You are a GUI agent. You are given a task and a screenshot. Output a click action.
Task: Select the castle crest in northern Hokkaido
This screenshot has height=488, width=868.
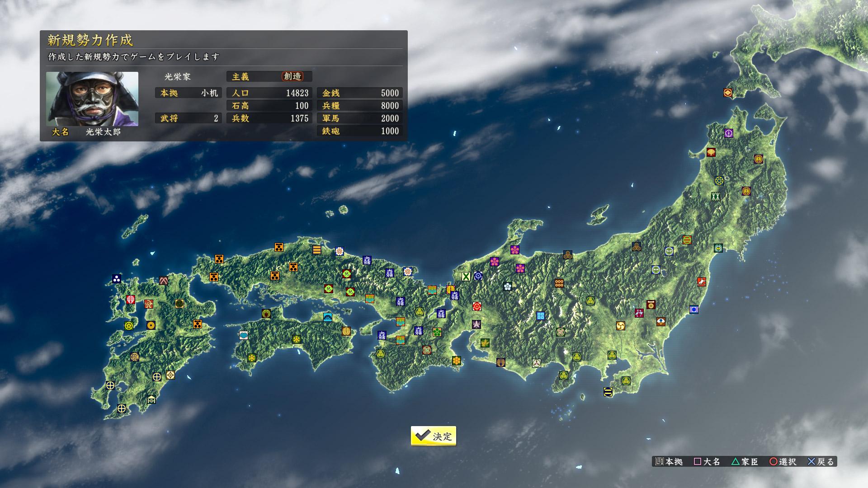[x=727, y=93]
